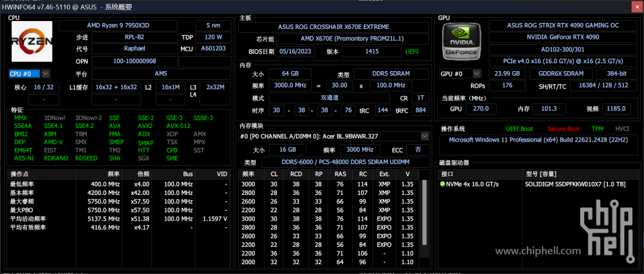Click the BIOS date 05/16/2023 field
This screenshot has height=274, width=644.
pyautogui.click(x=296, y=51)
